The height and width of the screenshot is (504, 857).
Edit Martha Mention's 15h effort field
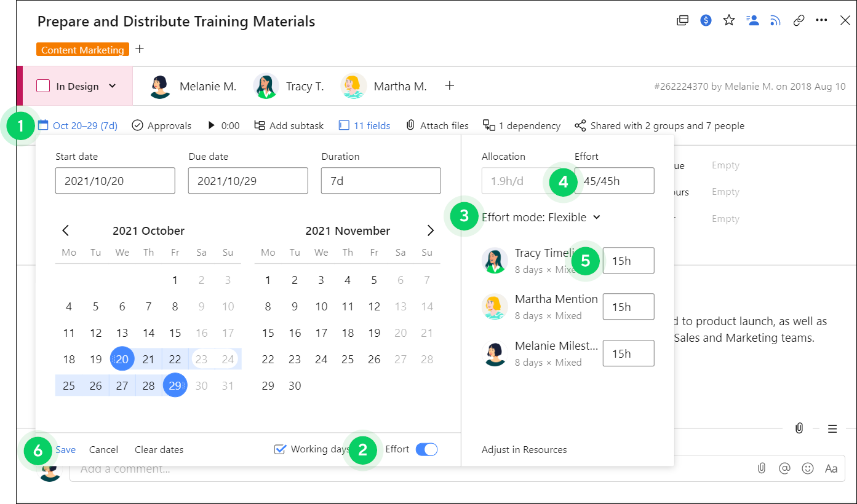(x=628, y=307)
